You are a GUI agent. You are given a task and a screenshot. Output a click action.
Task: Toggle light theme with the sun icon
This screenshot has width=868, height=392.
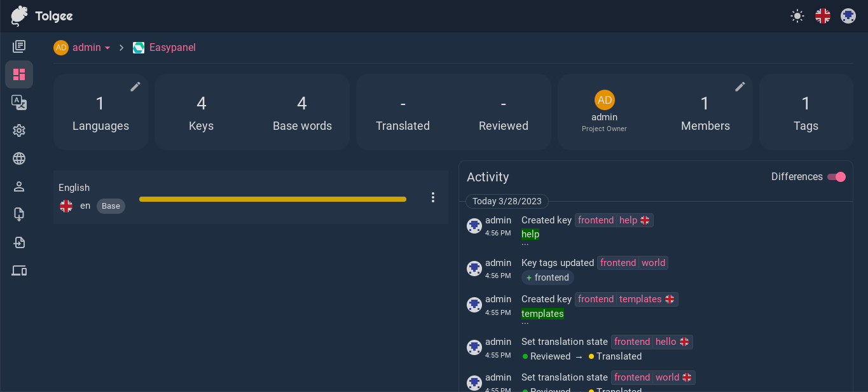click(x=797, y=15)
